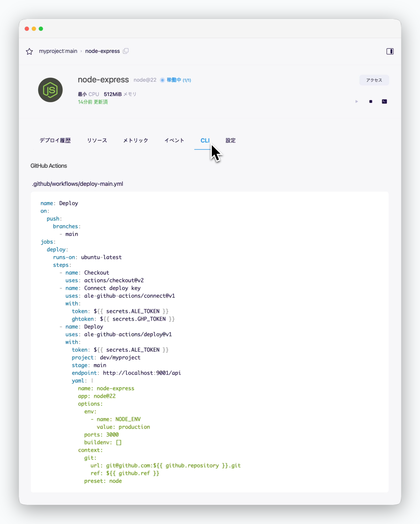This screenshot has width=420, height=524.
Task: Click the node@22 version label
Action: point(145,80)
